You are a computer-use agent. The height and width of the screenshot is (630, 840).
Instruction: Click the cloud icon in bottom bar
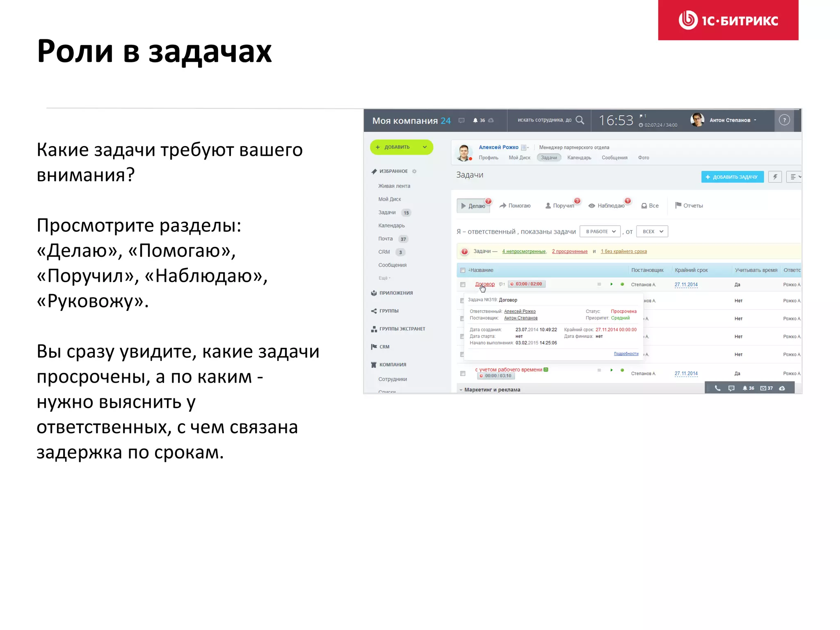click(x=782, y=388)
